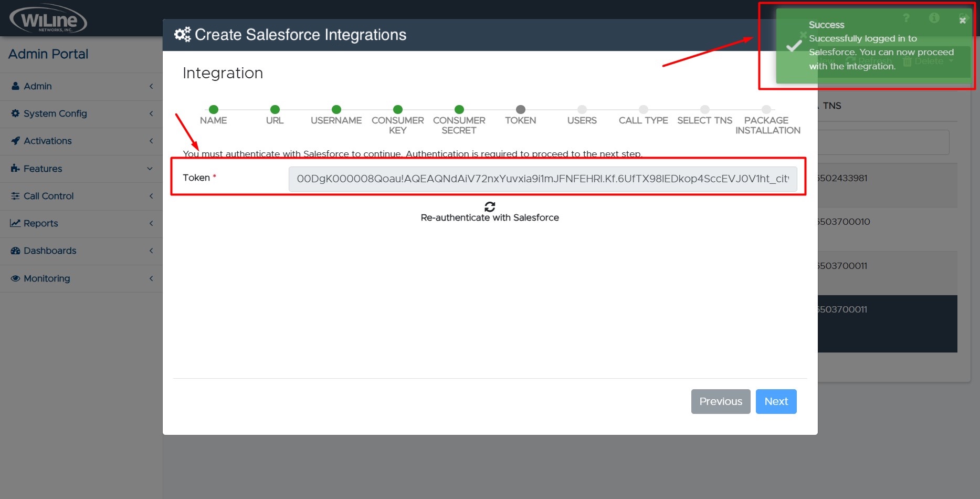Viewport: 980px width, 499px height.
Task: Select the TOKEN wizard step
Action: pyautogui.click(x=520, y=110)
